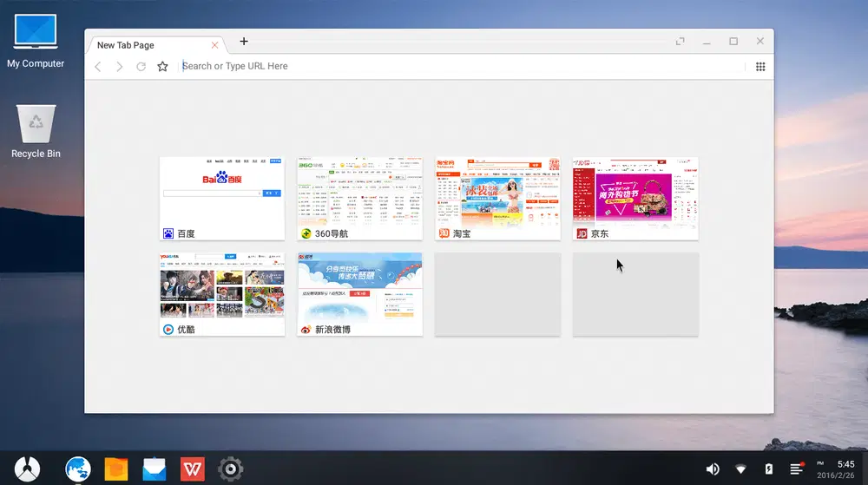Screen dimensions: 868x485
Task: Click the 百度 site label
Action: point(187,234)
